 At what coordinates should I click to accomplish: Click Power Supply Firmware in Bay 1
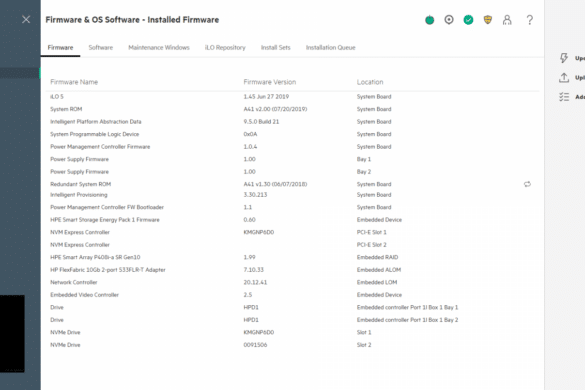tap(79, 159)
